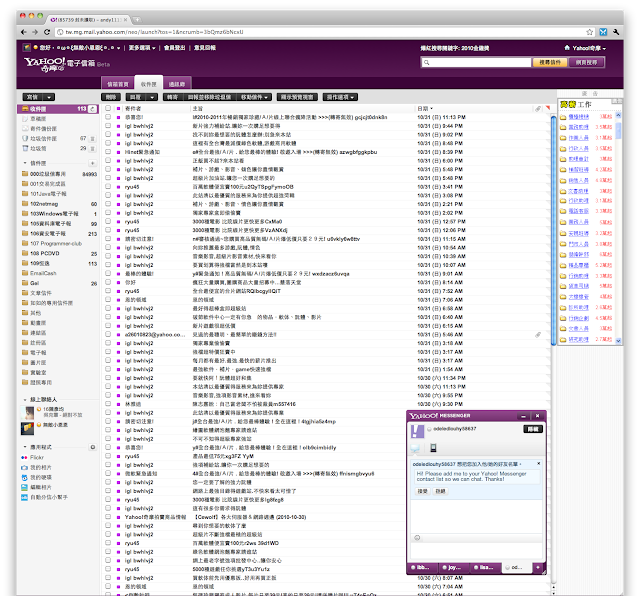Viewport: 640px width, 596px height.
Task: Switch to the 'joy...' chat tab in Messenger
Action: click(x=453, y=567)
